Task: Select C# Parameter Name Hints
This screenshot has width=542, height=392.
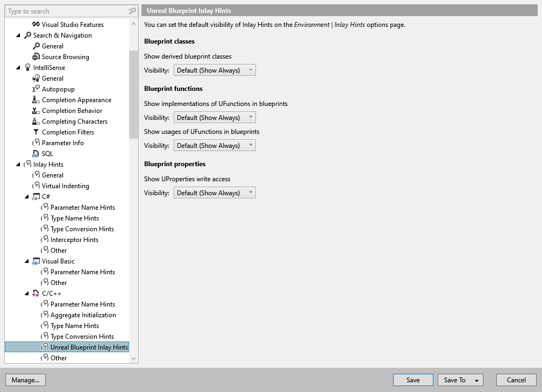Action: (x=83, y=208)
